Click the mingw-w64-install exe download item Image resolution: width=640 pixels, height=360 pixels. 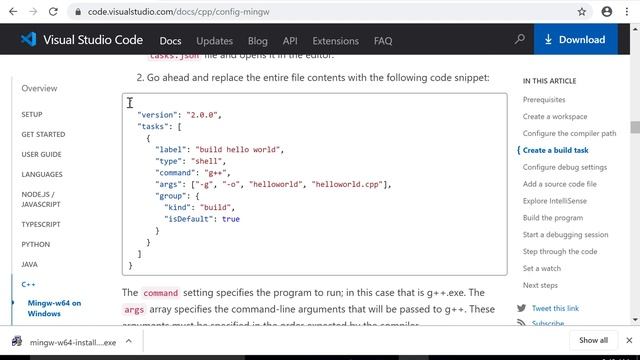tap(73, 342)
